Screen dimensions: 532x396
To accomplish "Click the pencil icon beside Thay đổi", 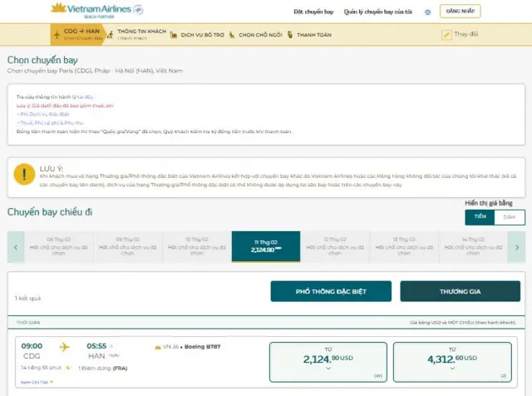I will 446,35.
